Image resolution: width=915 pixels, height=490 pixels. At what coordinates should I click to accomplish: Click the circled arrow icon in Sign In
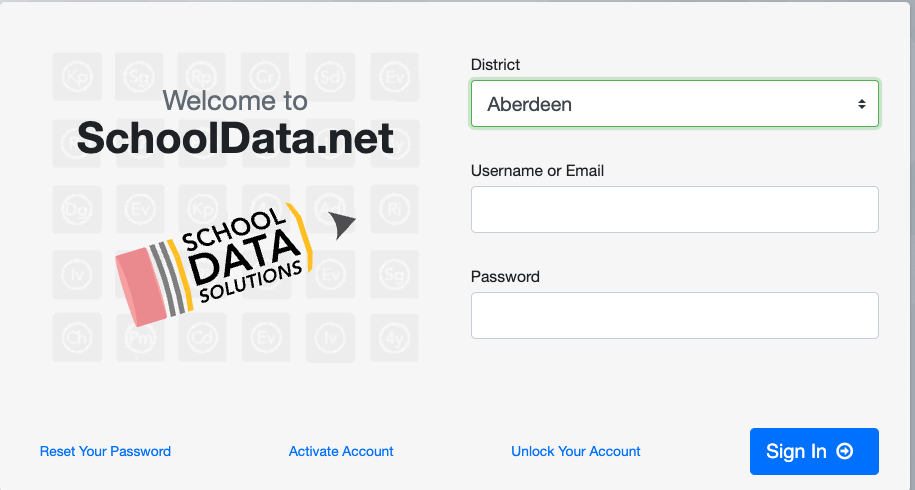pyautogui.click(x=845, y=451)
